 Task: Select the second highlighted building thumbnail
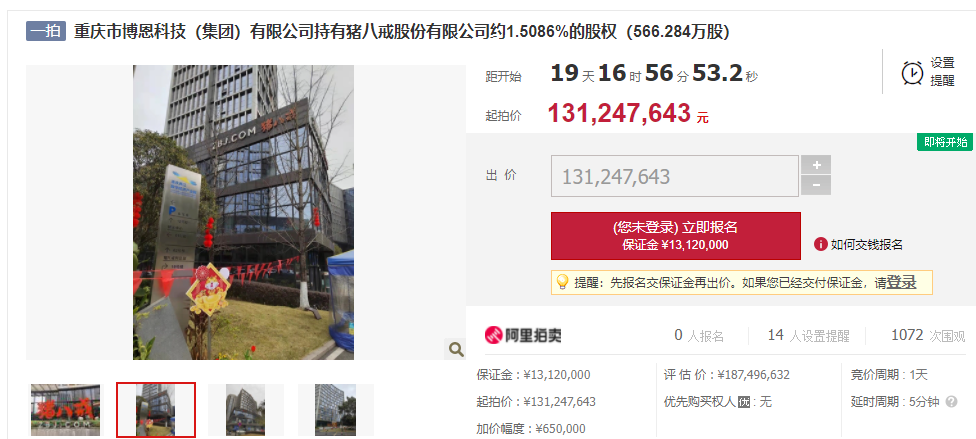(x=156, y=410)
